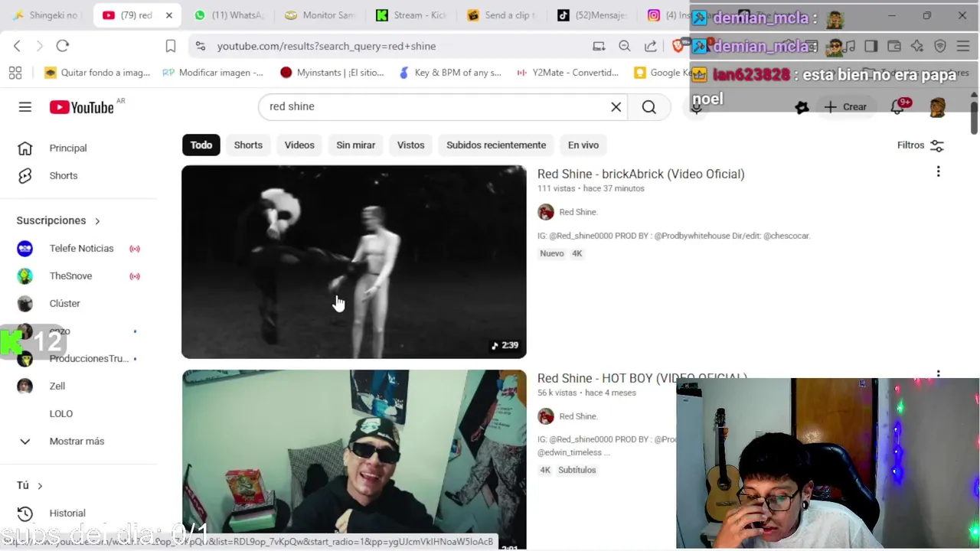Select the Shorts filter chip
Screen dimensions: 980x551
[x=248, y=145]
